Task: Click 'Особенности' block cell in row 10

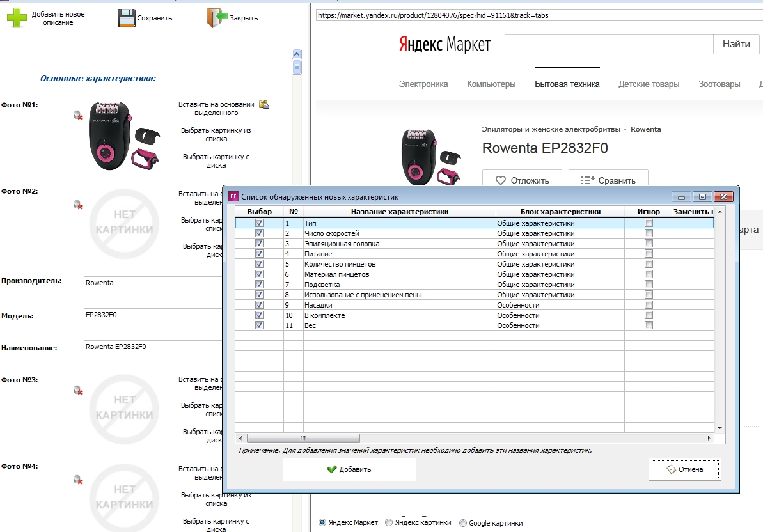Action: coord(560,315)
